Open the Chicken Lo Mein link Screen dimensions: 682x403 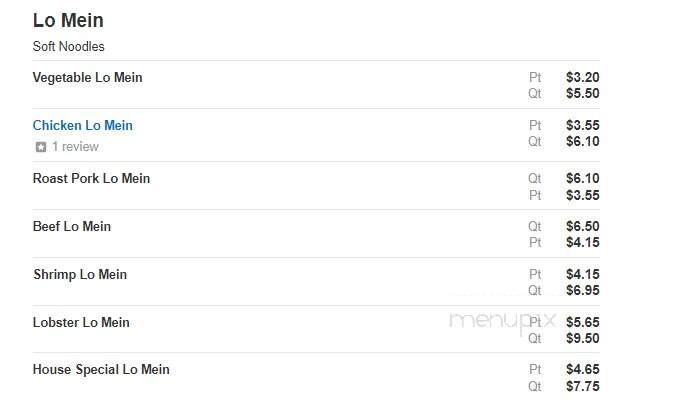(83, 125)
